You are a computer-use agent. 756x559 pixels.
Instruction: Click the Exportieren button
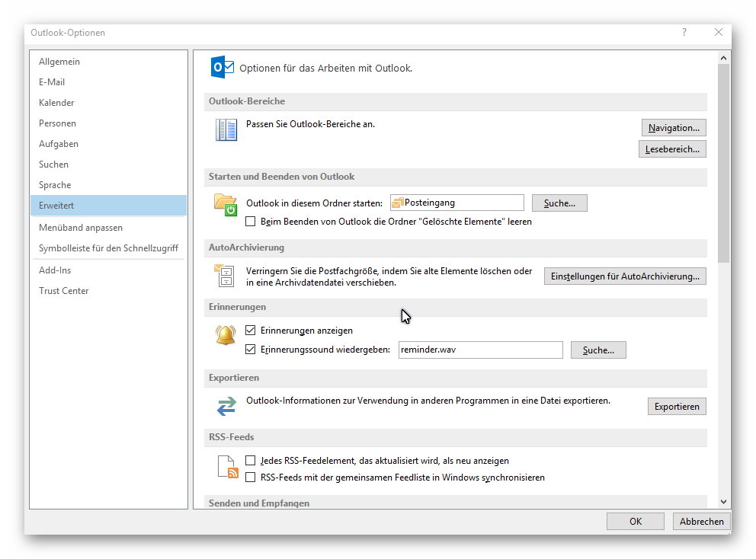(x=677, y=406)
